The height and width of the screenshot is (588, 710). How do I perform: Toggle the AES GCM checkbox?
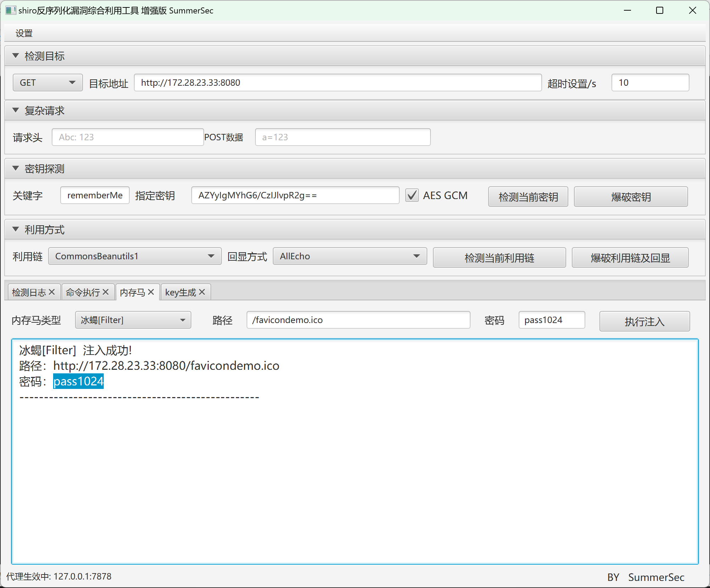coord(412,196)
